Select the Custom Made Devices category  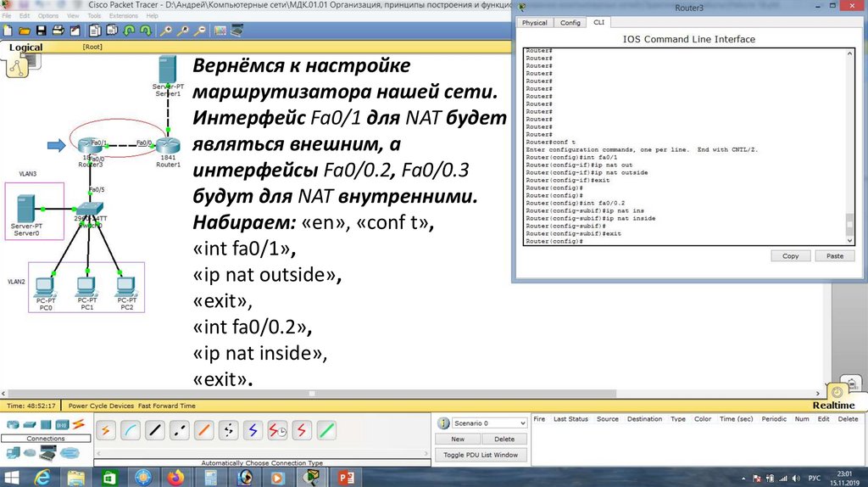(48, 453)
